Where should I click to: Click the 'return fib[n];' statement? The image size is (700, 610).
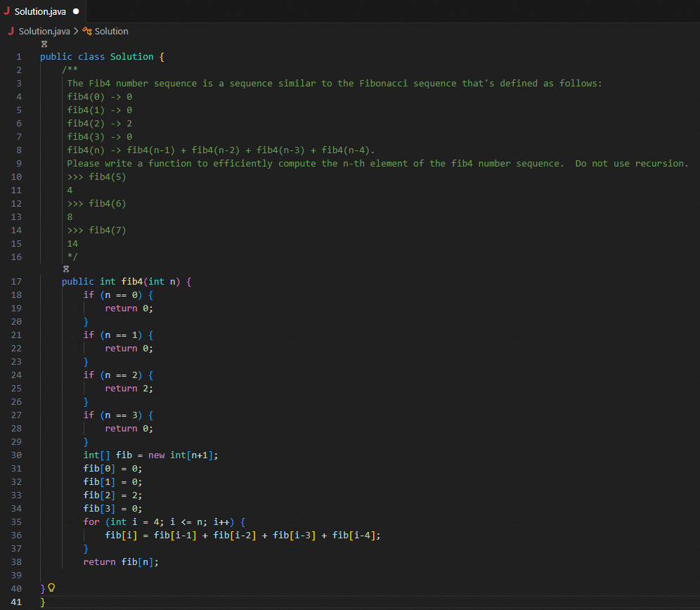[121, 562]
